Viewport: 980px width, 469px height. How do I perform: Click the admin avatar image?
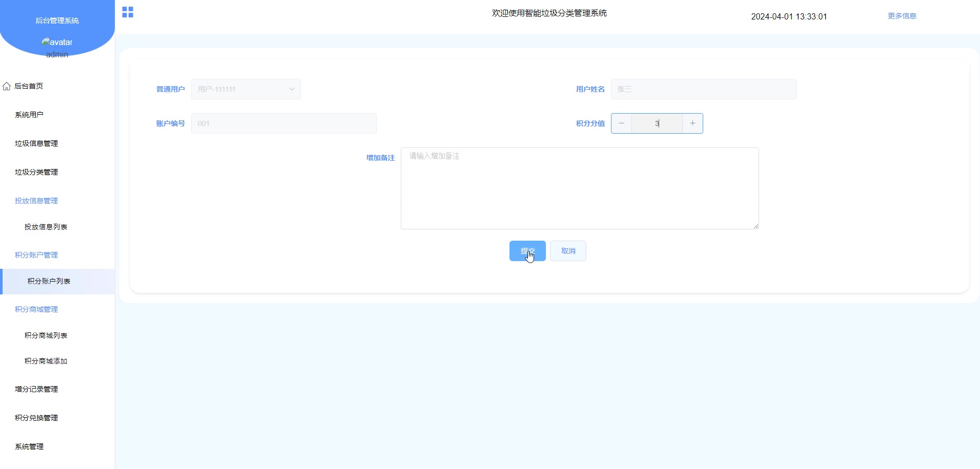pyautogui.click(x=57, y=42)
